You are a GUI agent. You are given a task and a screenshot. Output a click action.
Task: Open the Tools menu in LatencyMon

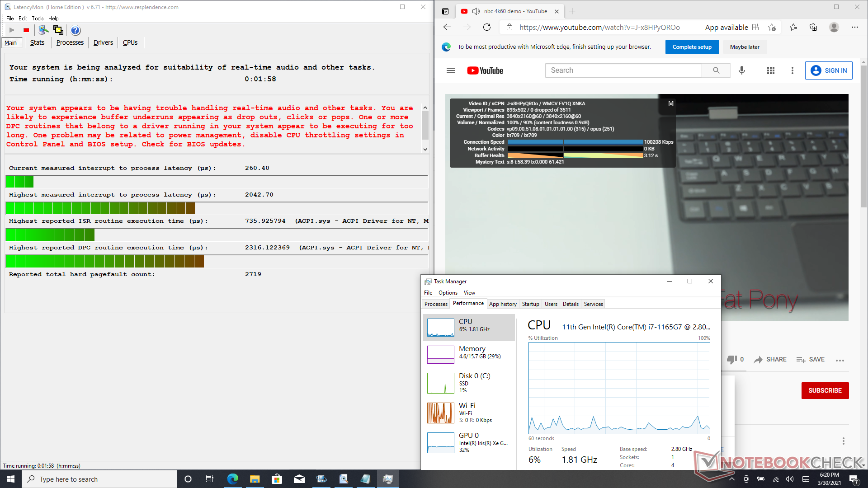point(38,19)
